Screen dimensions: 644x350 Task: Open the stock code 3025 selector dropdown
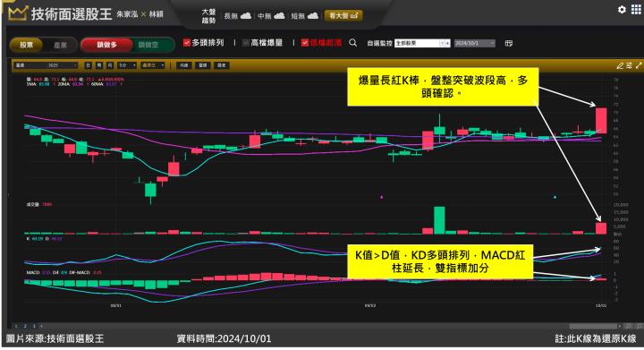(x=46, y=65)
